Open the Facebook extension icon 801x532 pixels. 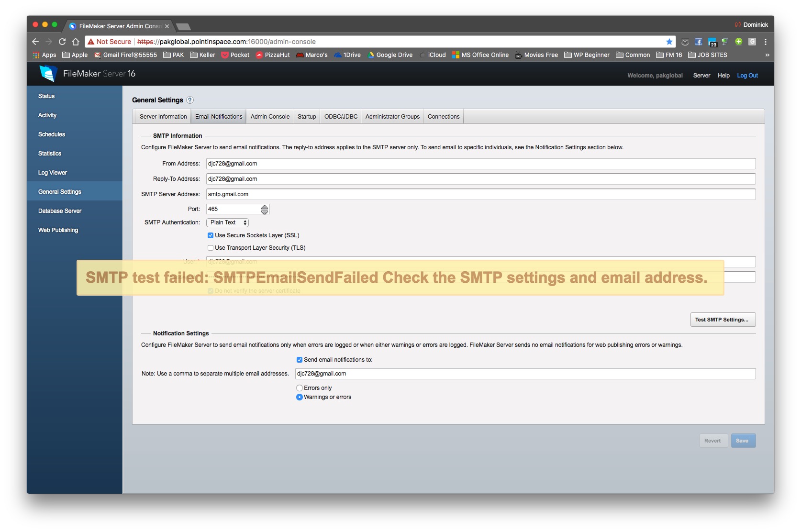pyautogui.click(x=699, y=42)
